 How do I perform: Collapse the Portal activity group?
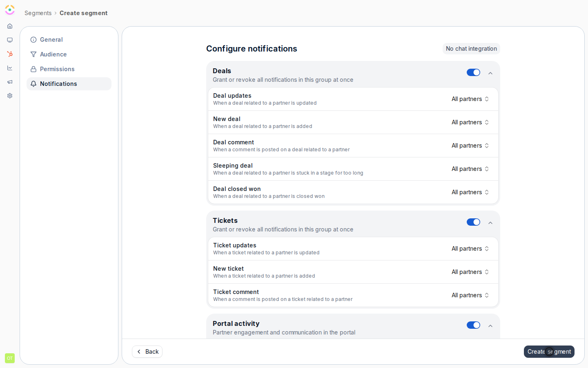490,326
